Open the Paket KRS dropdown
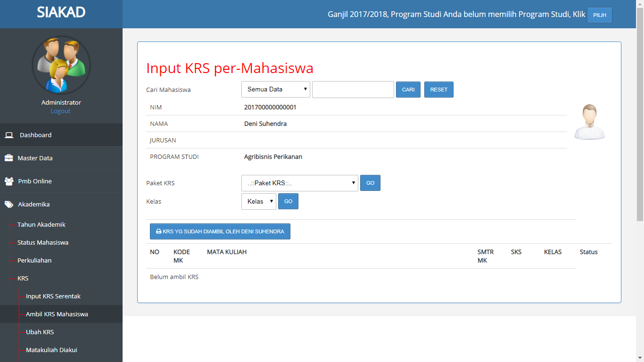This screenshot has height=362, width=644. coord(300,183)
